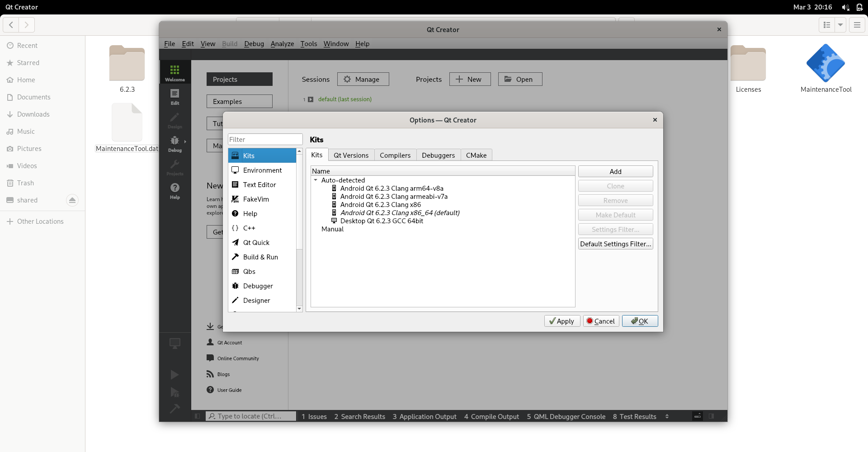
Task: Click the Add kit button
Action: point(615,171)
